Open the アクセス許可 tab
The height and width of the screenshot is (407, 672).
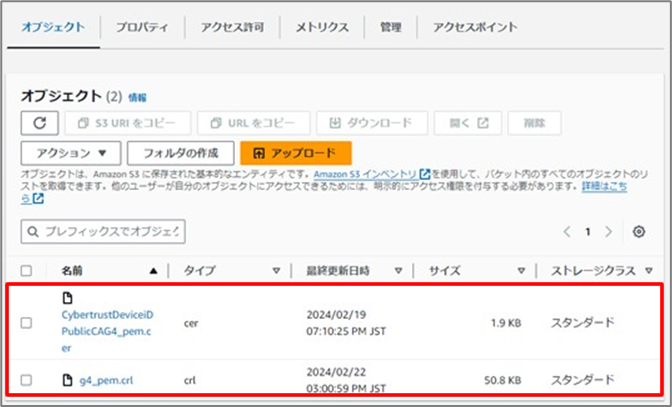(x=232, y=27)
